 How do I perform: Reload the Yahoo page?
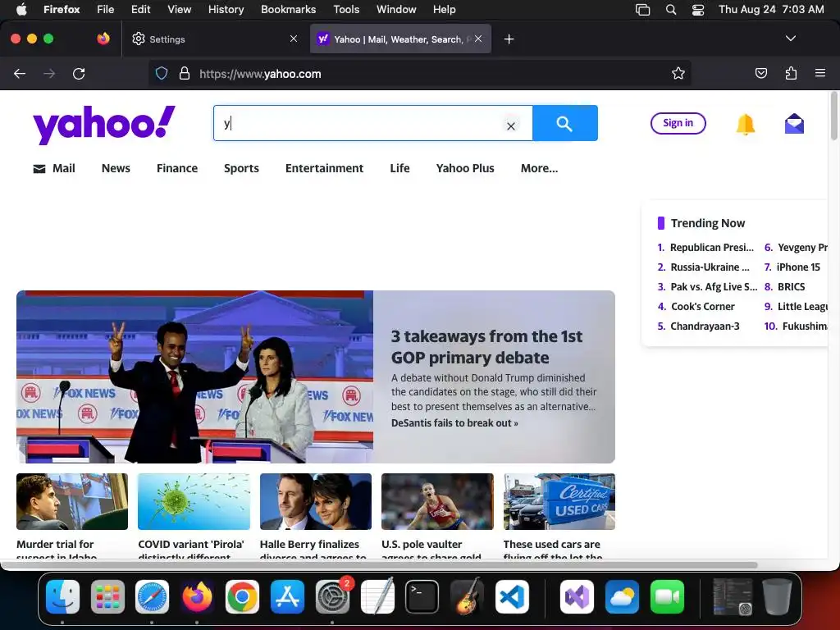coord(79,73)
